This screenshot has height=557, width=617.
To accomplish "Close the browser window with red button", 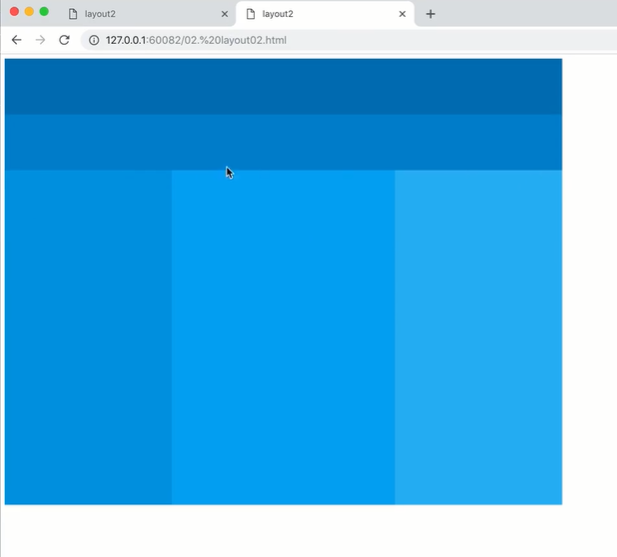I will coord(14,12).
